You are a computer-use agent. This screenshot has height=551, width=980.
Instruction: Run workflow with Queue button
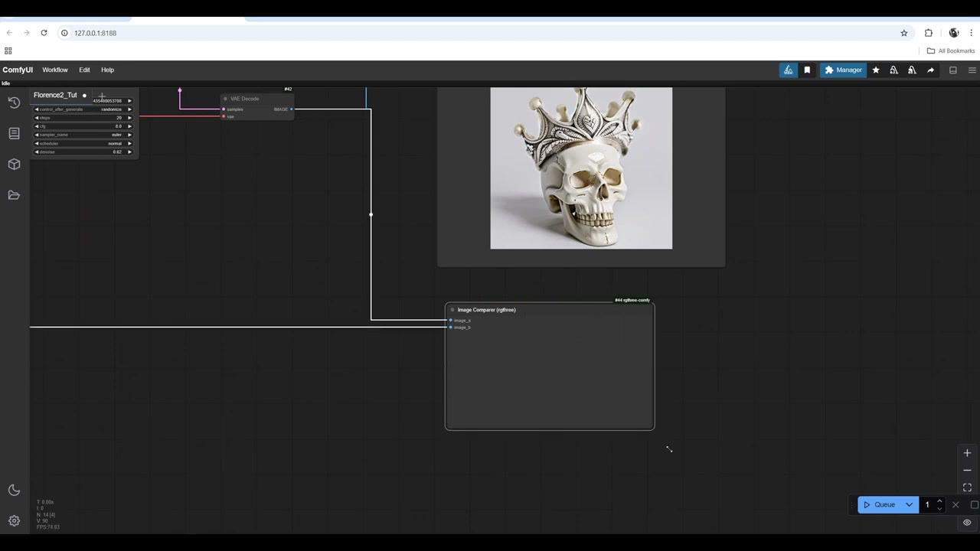(x=879, y=504)
